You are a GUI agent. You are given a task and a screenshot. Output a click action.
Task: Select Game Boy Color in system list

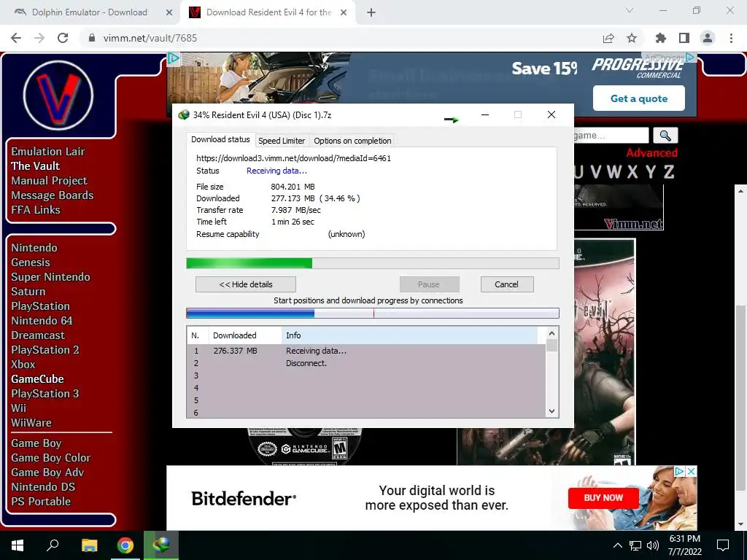[x=51, y=458]
